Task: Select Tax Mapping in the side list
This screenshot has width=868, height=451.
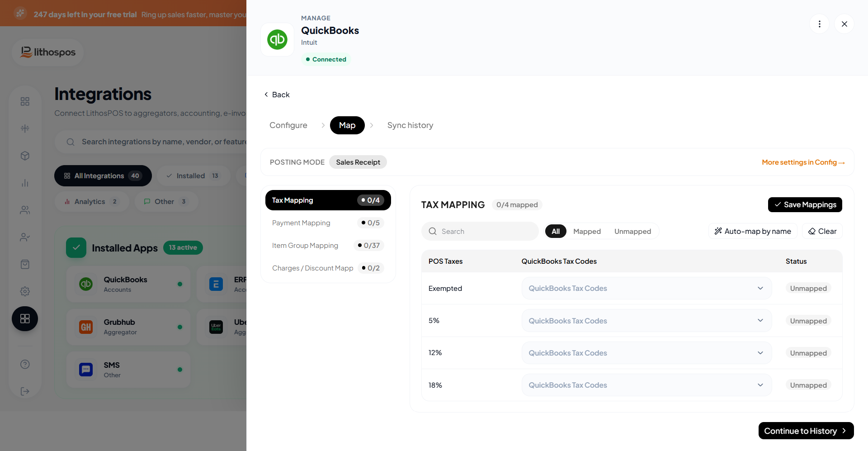Action: 328,200
